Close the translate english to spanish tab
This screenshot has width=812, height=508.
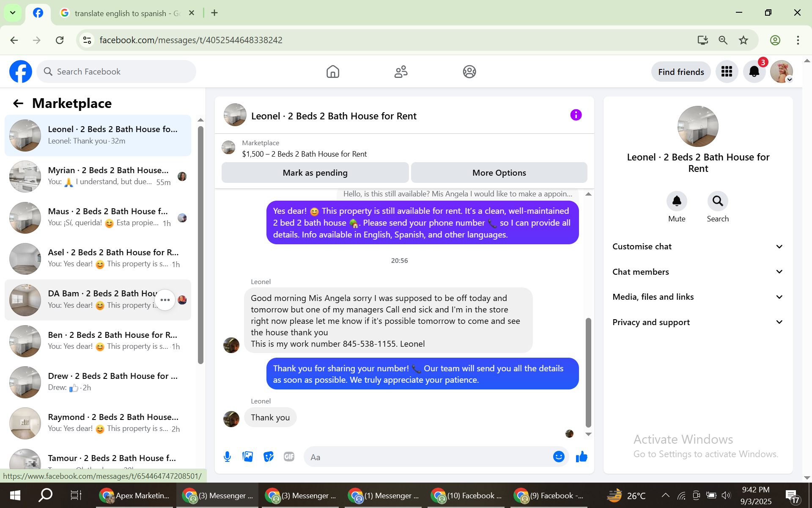pyautogui.click(x=192, y=13)
